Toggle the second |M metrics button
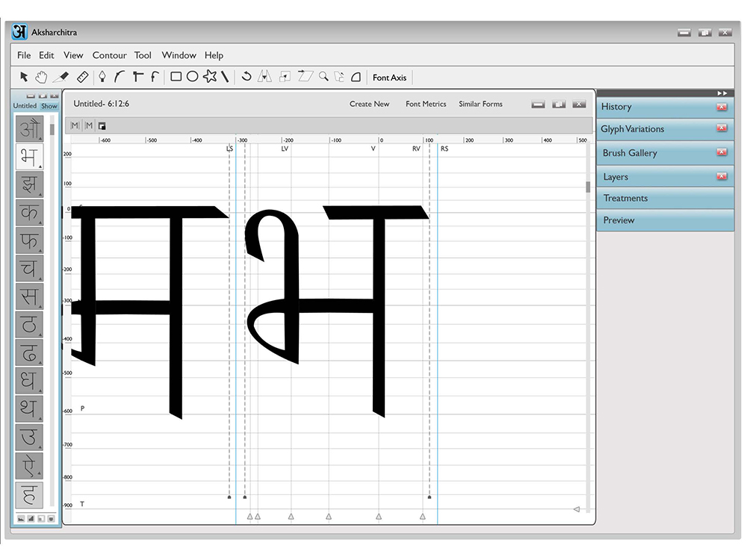 click(x=89, y=125)
